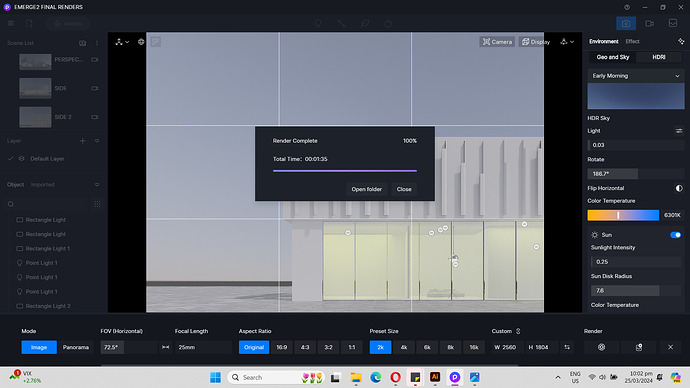Choose 16:9 aspect ratio

(282, 347)
